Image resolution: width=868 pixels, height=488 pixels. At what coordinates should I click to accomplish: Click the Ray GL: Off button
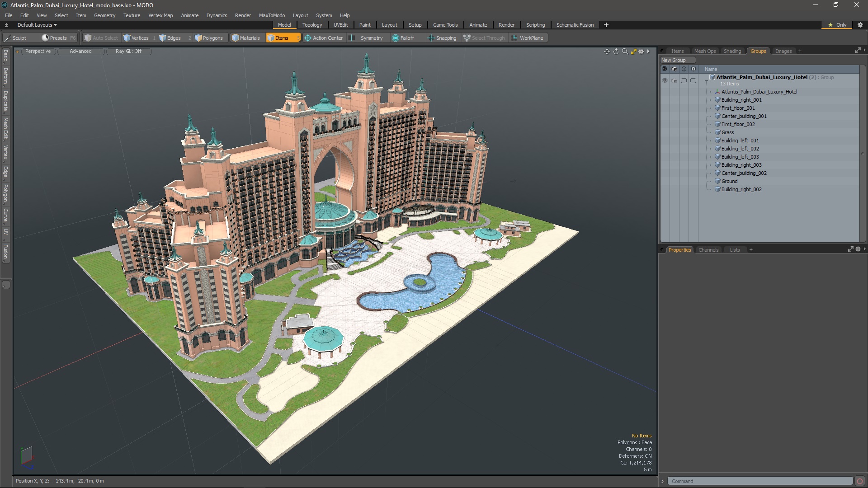tap(128, 51)
